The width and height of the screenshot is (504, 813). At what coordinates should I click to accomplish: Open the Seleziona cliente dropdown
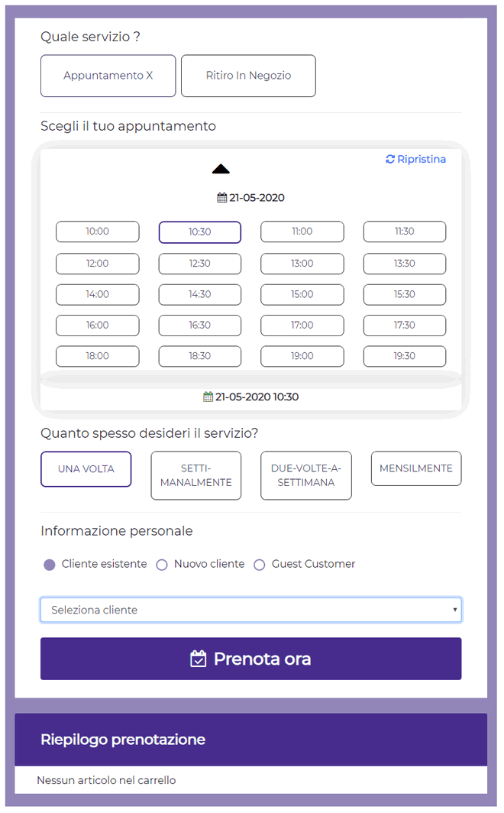tap(250, 610)
